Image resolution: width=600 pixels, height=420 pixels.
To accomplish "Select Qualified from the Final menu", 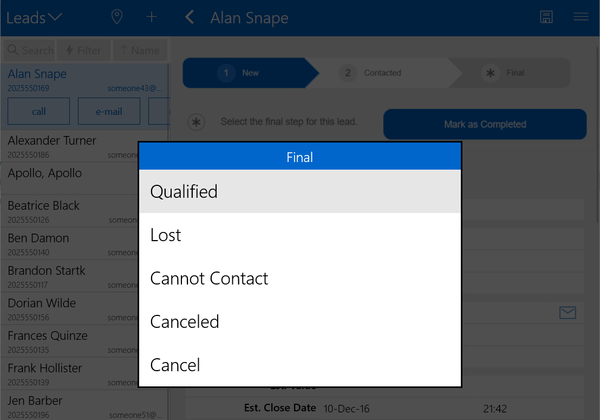I will (x=300, y=191).
